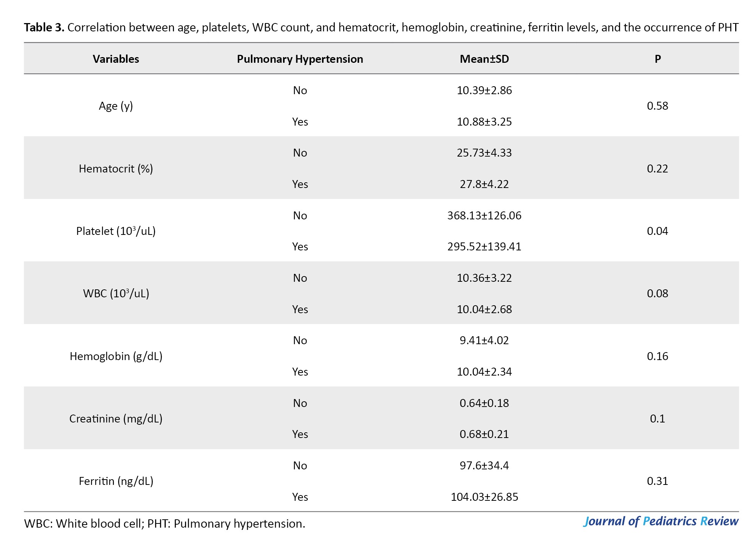Click the ferritin P value 0.31
The height and width of the screenshot is (542, 756).
coord(658,481)
